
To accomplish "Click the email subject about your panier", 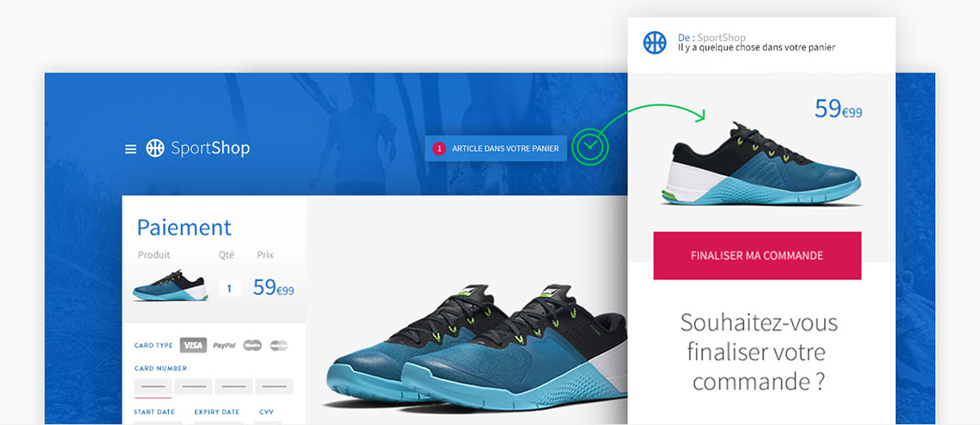I will (x=756, y=47).
